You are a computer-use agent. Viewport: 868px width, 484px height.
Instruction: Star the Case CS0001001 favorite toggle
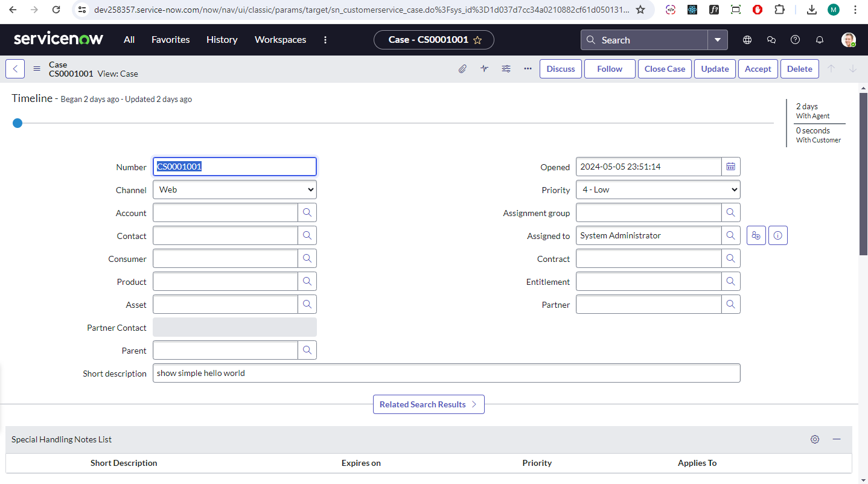(x=476, y=39)
